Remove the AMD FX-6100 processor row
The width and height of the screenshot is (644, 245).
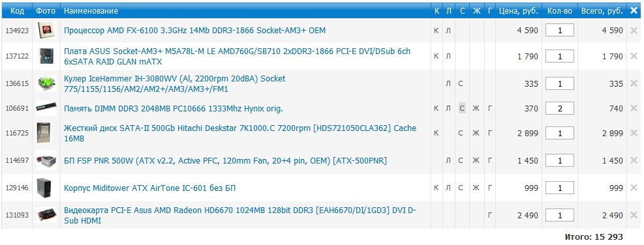(634, 31)
